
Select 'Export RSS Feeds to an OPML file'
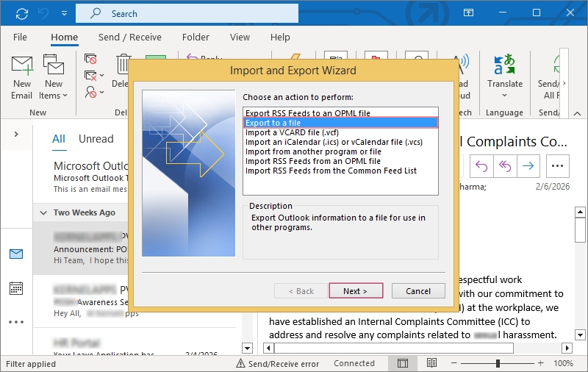340,113
